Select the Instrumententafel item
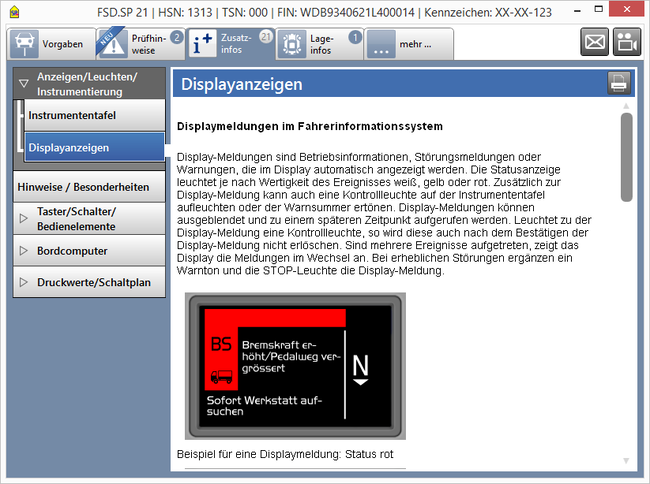The width and height of the screenshot is (650, 484). 95,115
